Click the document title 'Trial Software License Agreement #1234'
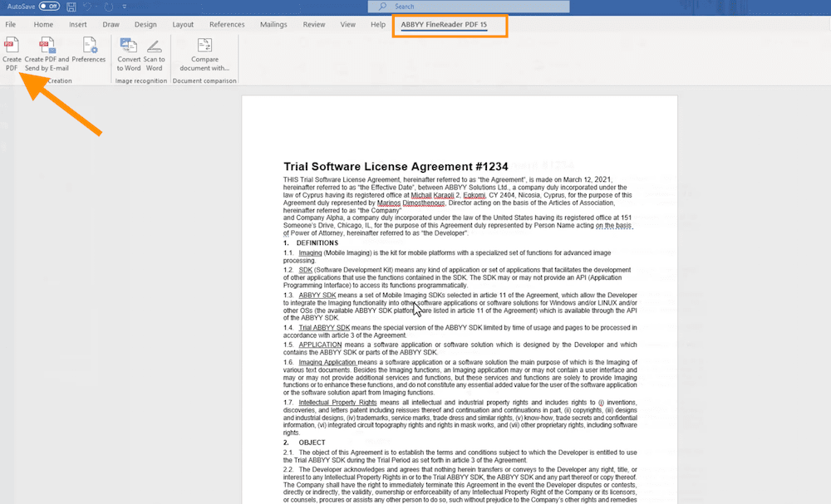 coord(396,167)
